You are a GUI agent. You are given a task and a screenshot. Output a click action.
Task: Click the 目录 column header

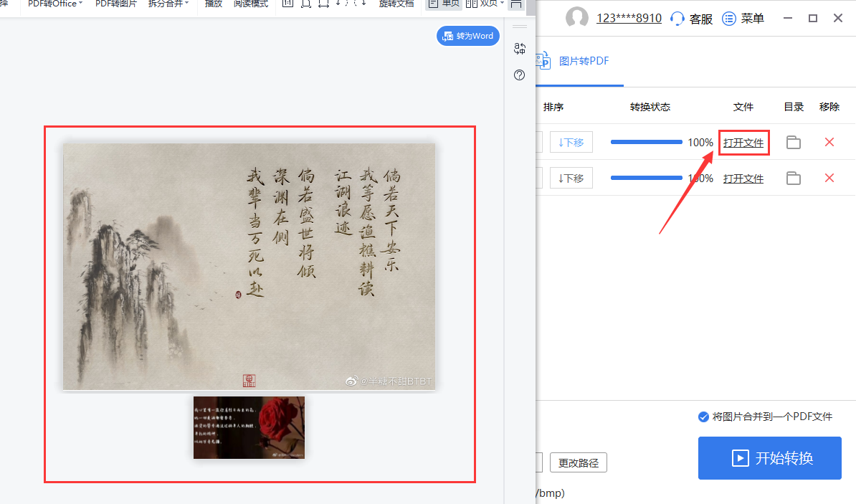(794, 107)
